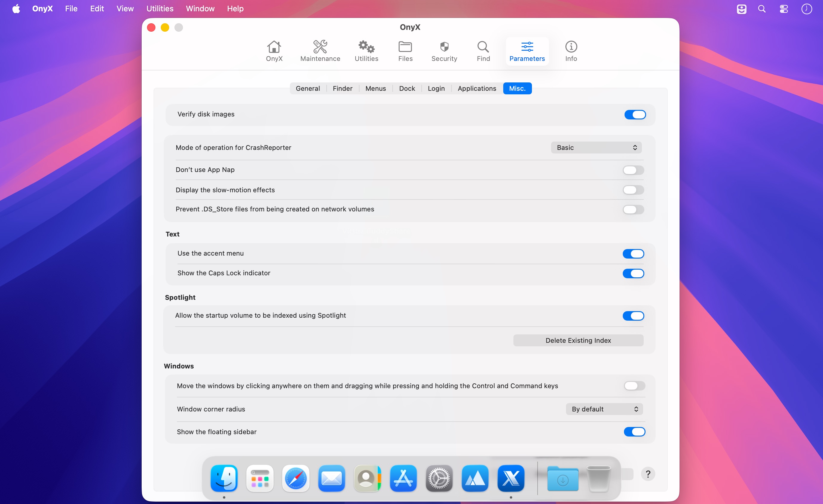Enable Display the slow-motion effects
The width and height of the screenshot is (823, 504).
[633, 190]
